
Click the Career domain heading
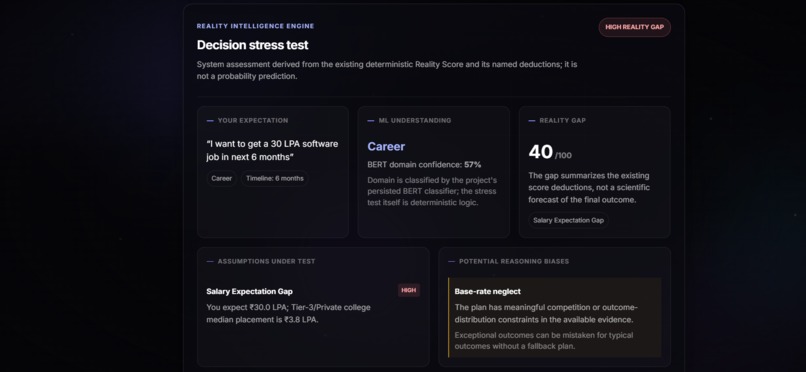pyautogui.click(x=386, y=147)
